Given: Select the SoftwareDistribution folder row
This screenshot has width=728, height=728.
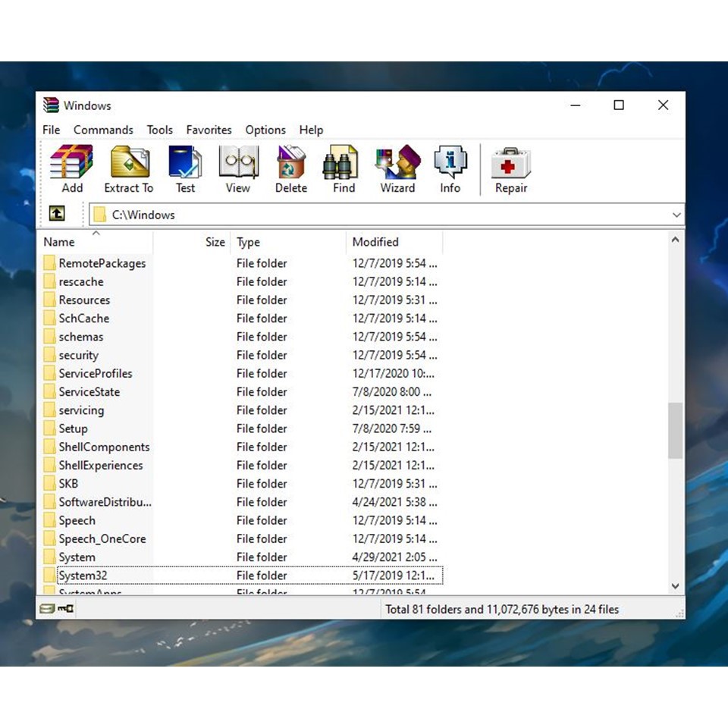Looking at the screenshot, I should [x=105, y=502].
